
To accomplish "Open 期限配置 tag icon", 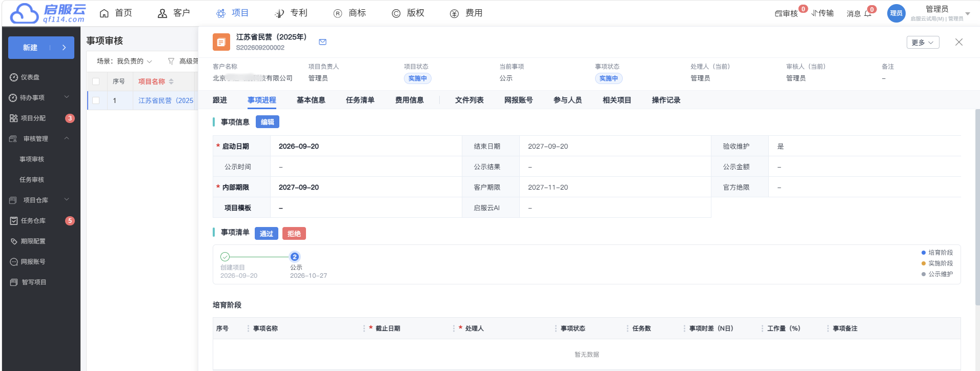I will [x=14, y=241].
